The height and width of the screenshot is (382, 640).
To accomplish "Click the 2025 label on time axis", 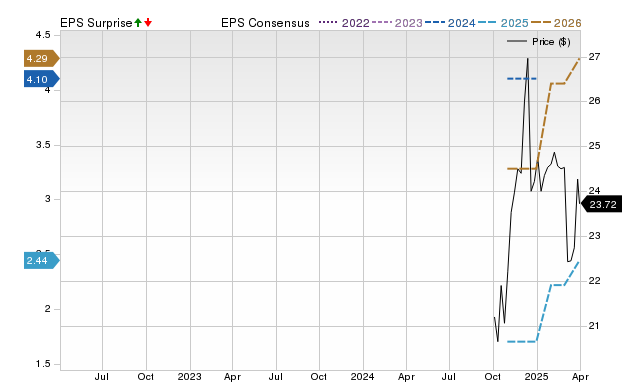I will 537,376.
